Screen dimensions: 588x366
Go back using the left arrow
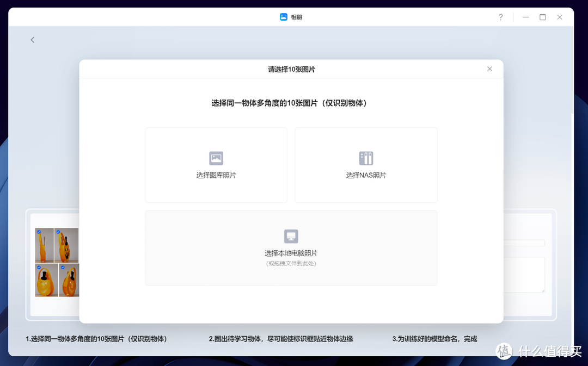pyautogui.click(x=32, y=39)
